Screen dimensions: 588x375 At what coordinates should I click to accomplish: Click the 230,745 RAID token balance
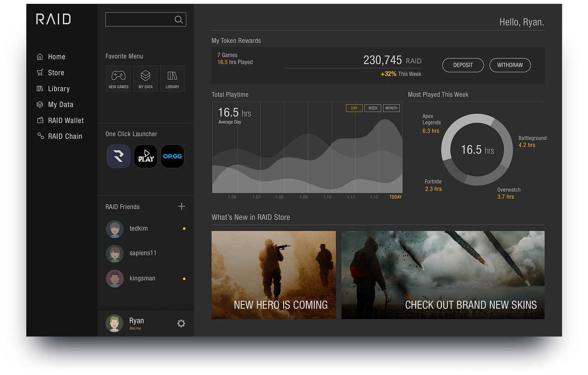(392, 60)
